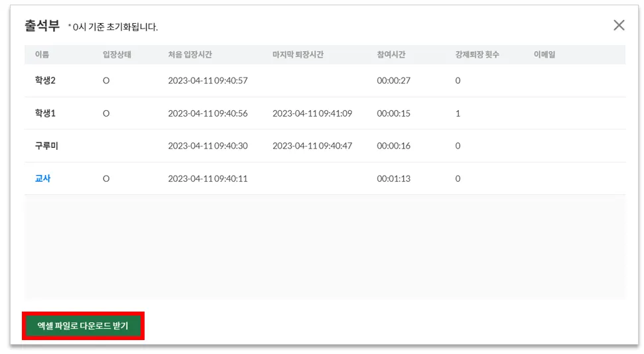
Task: Click the 이메일 column header
Action: pyautogui.click(x=545, y=54)
